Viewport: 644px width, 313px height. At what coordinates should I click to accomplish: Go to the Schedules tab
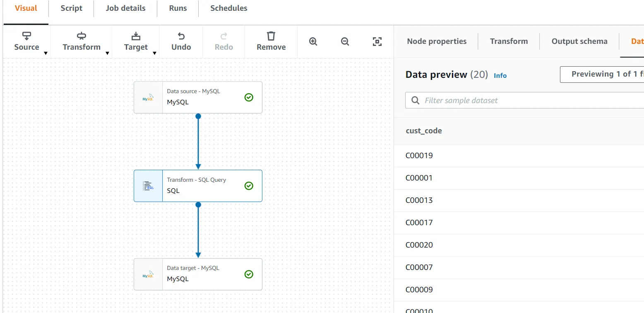tap(228, 8)
